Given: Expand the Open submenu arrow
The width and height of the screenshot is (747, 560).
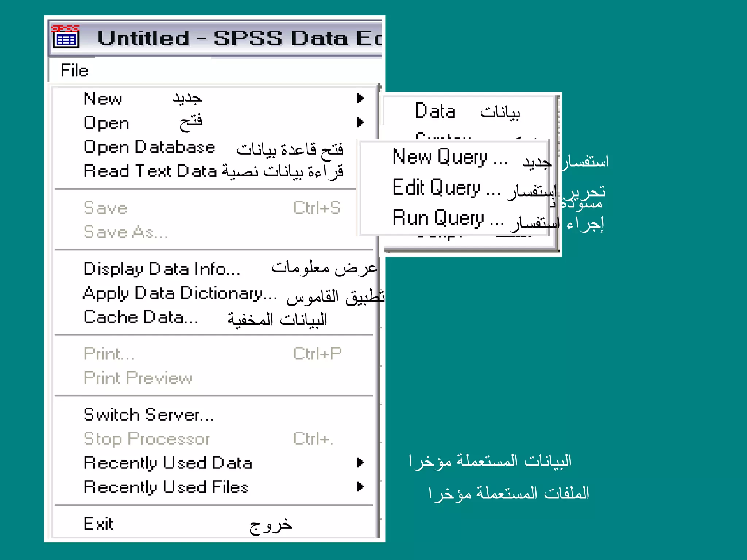Looking at the screenshot, I should pyautogui.click(x=360, y=122).
